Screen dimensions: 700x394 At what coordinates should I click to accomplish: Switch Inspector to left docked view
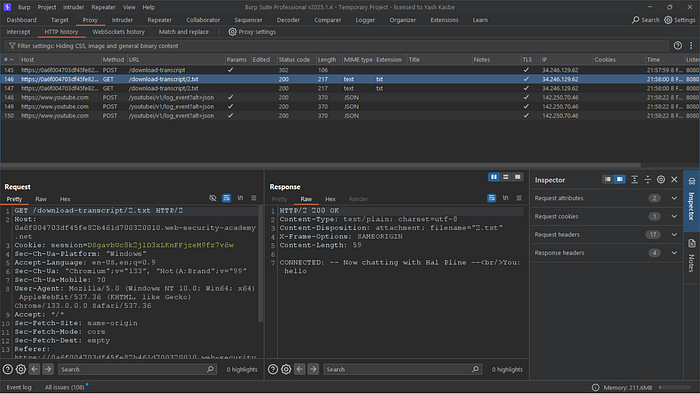click(x=608, y=179)
